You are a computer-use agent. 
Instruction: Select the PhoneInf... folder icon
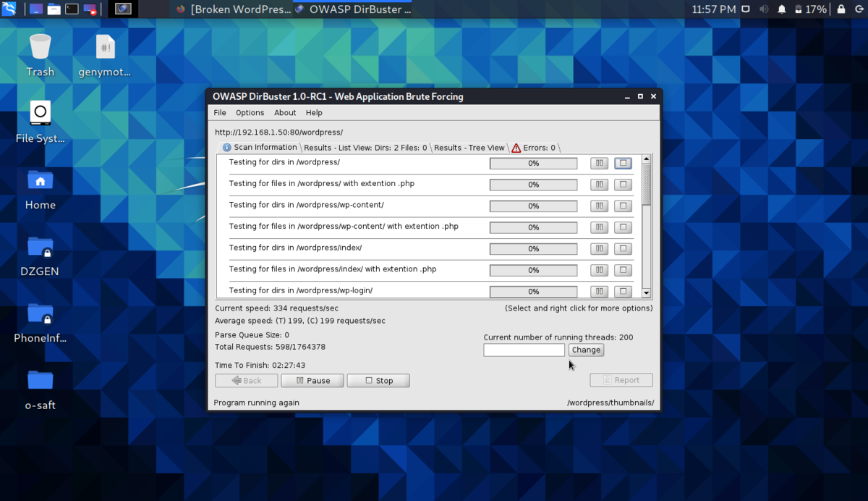tap(41, 313)
